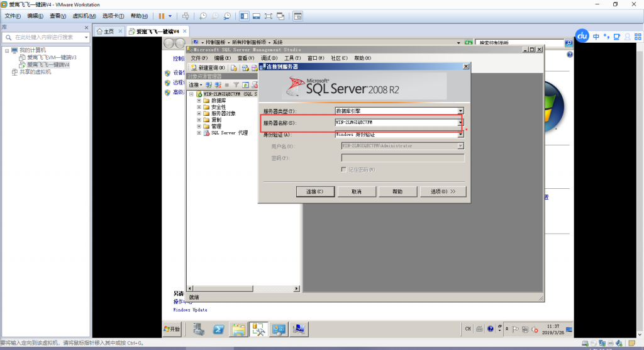The height and width of the screenshot is (350, 644).
Task: Open the 服务器类型 dropdown
Action: 460,111
